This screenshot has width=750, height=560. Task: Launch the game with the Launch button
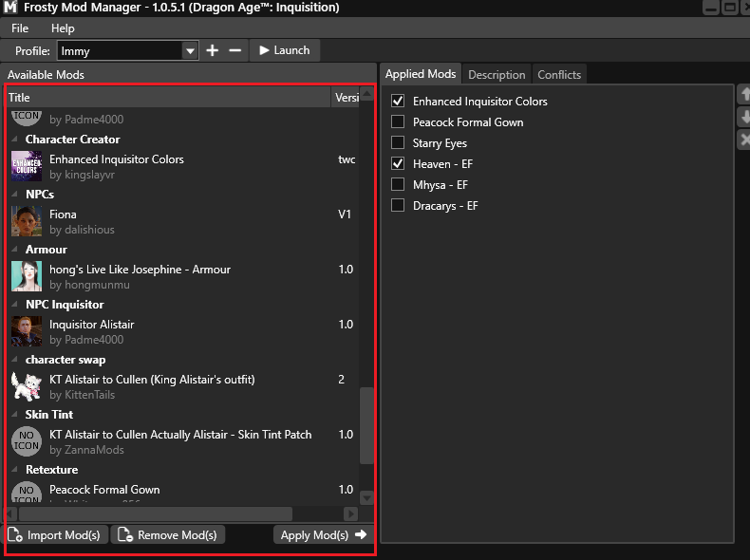(285, 50)
